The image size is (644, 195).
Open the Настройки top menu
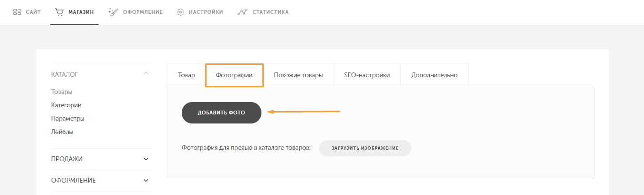[x=200, y=12]
